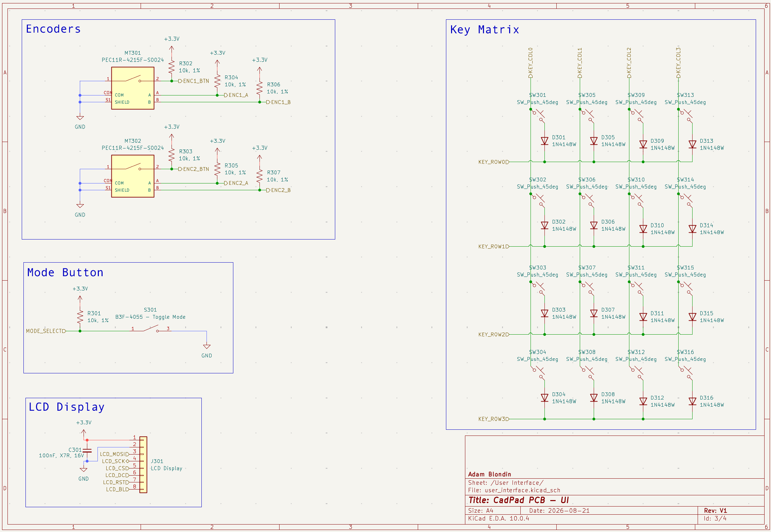Select the SW301 push switch symbol
Viewport: 771px width, 532px height.
click(538, 116)
